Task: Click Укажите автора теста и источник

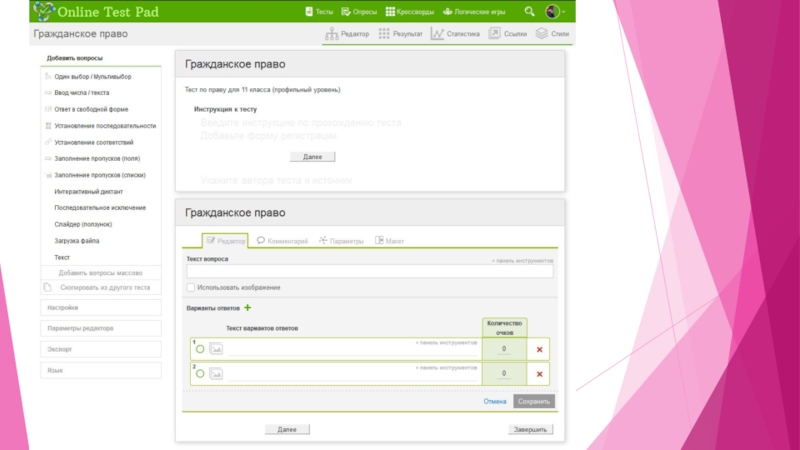Action: pyautogui.click(x=276, y=180)
